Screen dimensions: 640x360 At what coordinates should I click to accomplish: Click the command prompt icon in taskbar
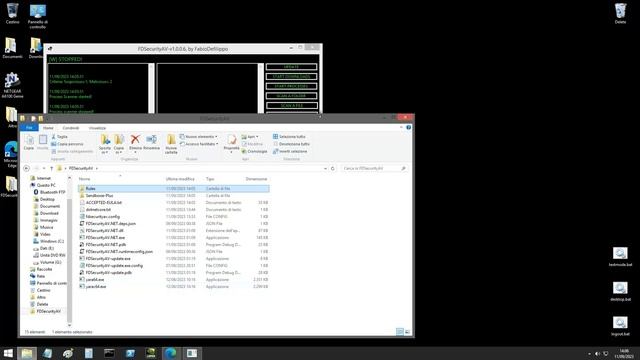pyautogui.click(x=109, y=353)
